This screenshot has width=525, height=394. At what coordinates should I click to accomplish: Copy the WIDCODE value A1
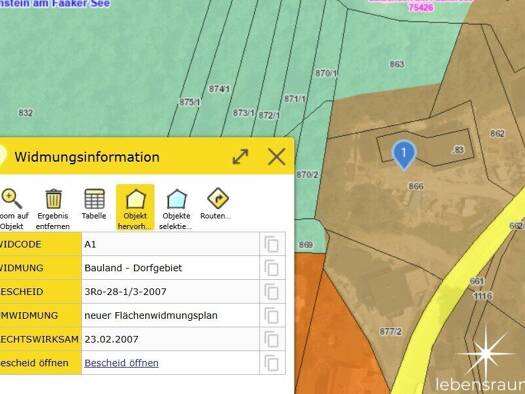pos(272,244)
